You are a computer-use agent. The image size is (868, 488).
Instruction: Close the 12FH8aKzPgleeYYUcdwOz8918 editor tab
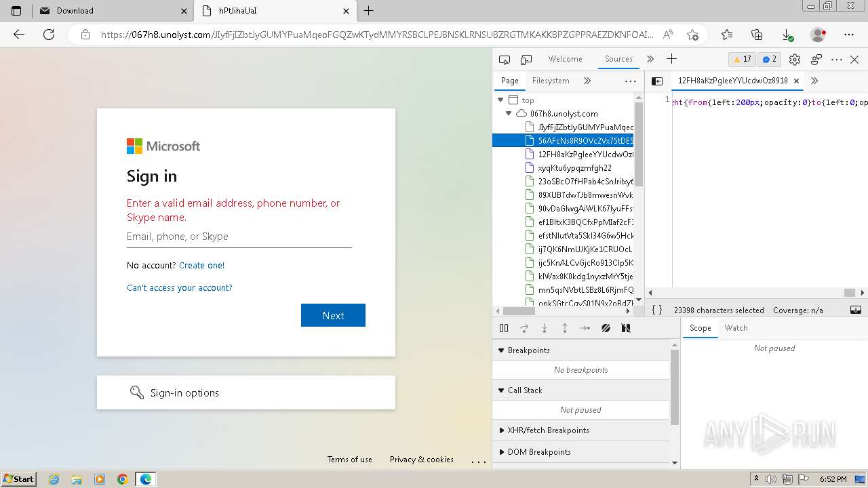tap(796, 81)
